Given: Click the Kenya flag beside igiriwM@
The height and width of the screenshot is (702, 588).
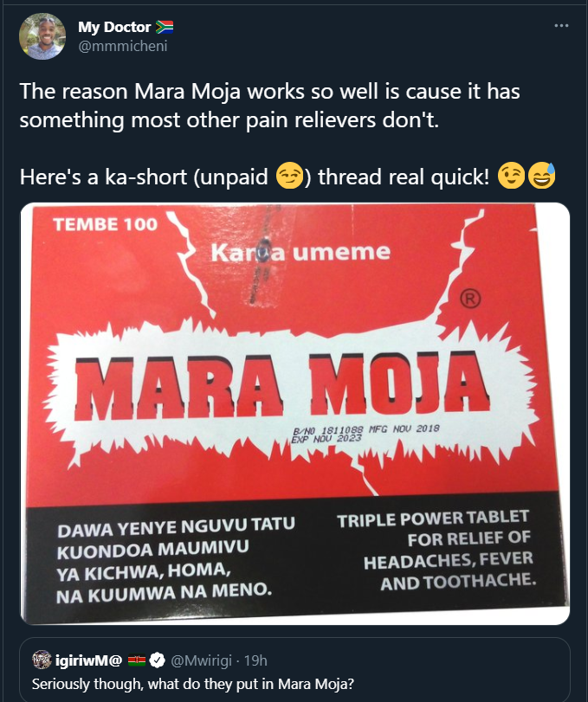Looking at the screenshot, I should 137,660.
